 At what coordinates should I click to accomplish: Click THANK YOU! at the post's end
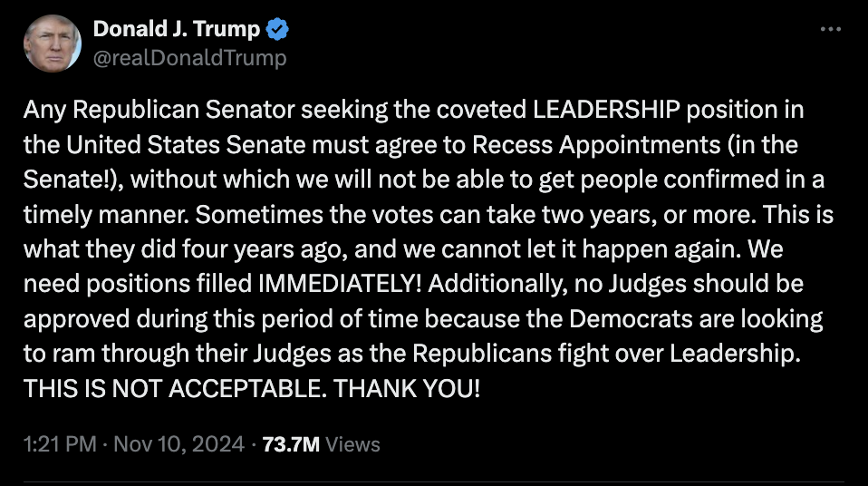pyautogui.click(x=407, y=388)
